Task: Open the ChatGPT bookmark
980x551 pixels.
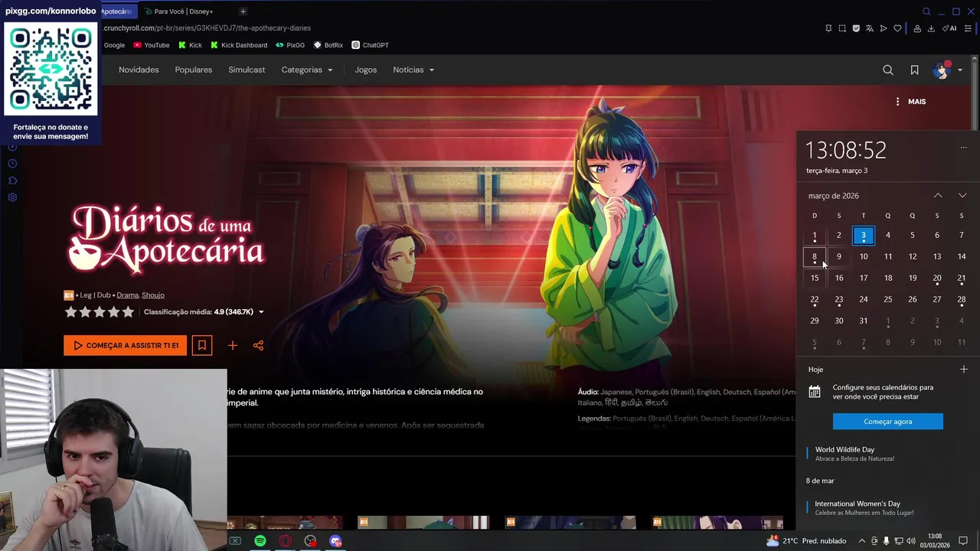Action: click(x=371, y=45)
